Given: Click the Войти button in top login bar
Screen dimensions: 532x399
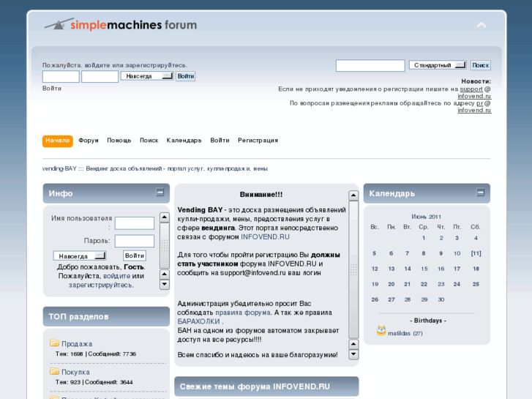Looking at the screenshot, I should click(186, 76).
